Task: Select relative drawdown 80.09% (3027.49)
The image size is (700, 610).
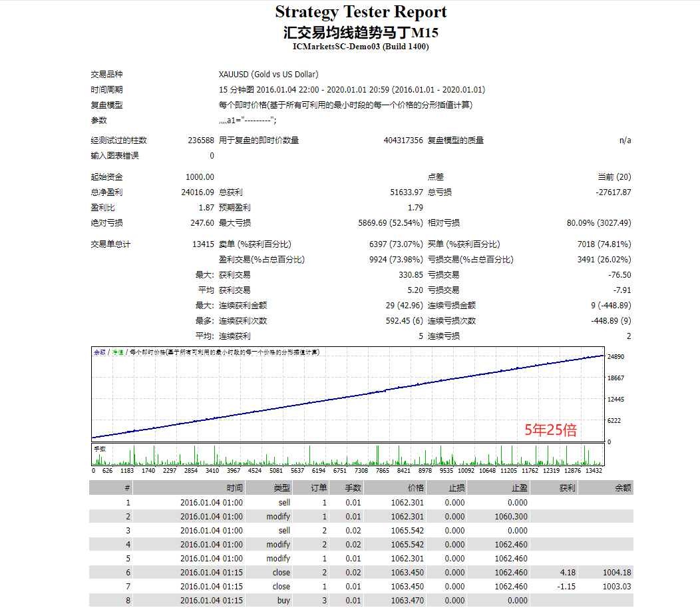Action: pos(599,223)
